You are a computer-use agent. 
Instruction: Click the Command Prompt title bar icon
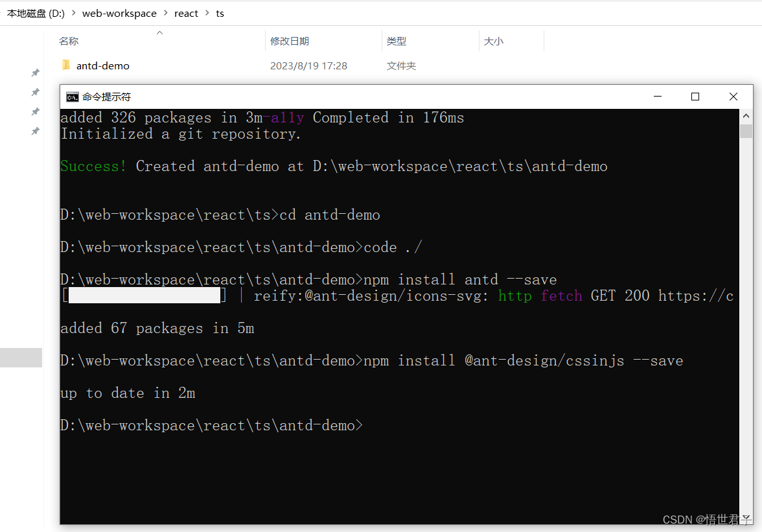(73, 97)
